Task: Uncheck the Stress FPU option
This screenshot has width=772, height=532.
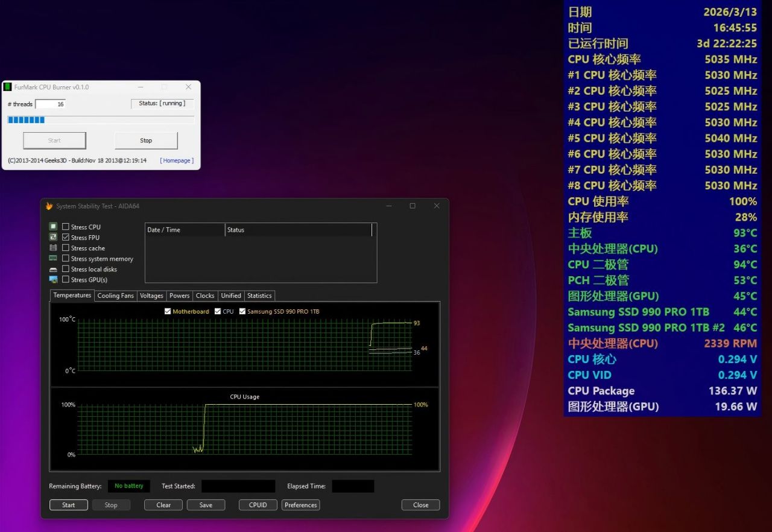Action: [66, 238]
